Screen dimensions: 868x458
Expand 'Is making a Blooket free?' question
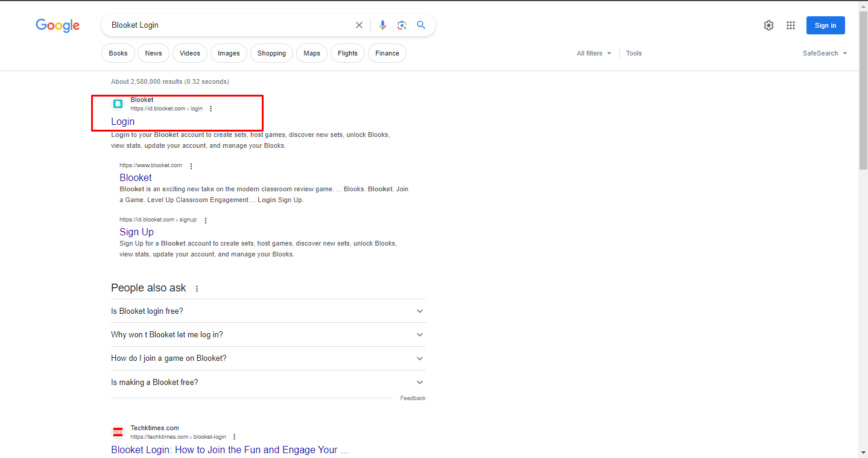tap(268, 382)
